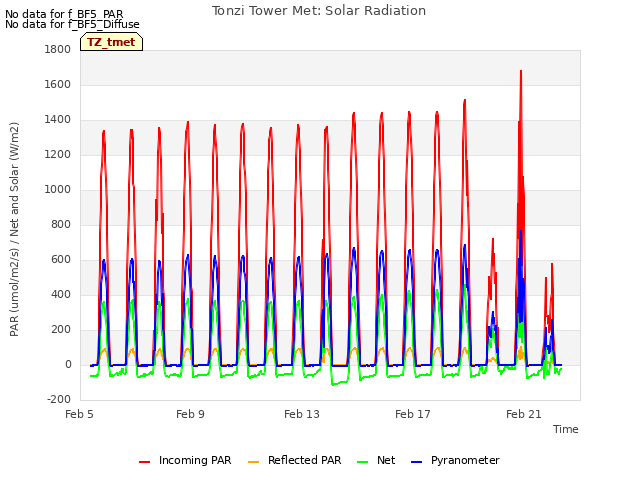Image resolution: width=640 pixels, height=480 pixels.
Task: Click the Feb 13 x-axis label
Action: [x=302, y=414]
